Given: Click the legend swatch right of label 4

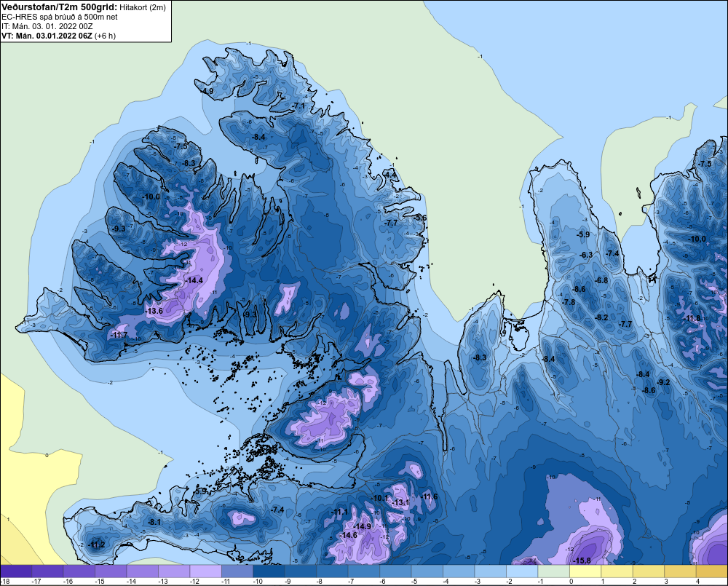Looking at the screenshot, I should coord(711,571).
